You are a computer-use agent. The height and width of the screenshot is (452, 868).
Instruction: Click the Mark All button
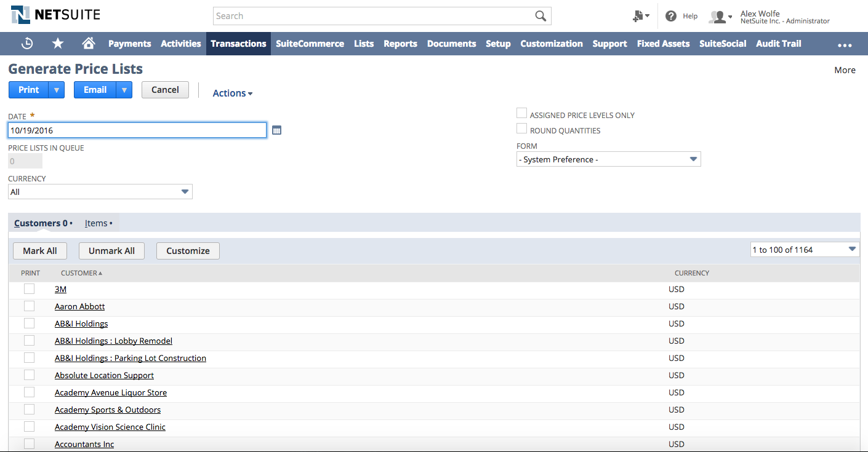pyautogui.click(x=39, y=250)
